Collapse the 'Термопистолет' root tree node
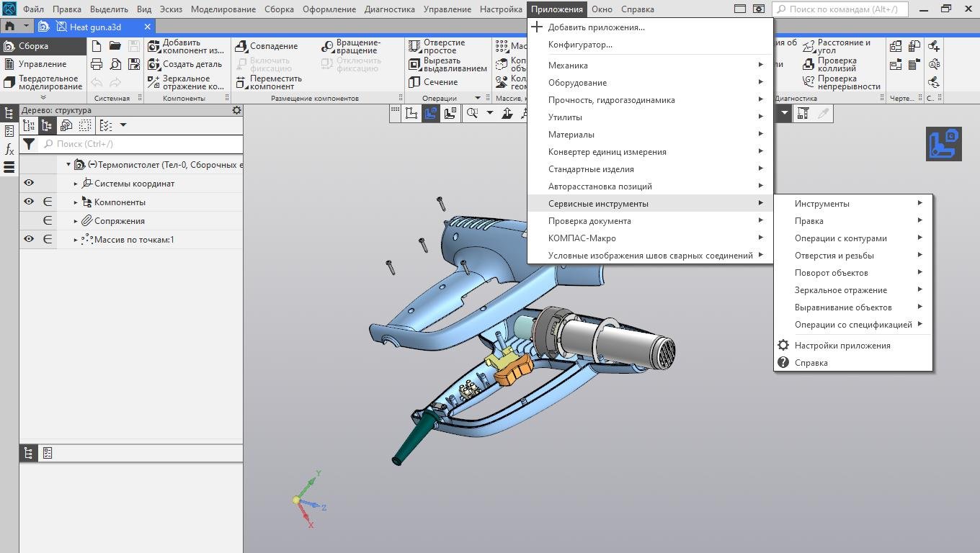 pos(68,165)
